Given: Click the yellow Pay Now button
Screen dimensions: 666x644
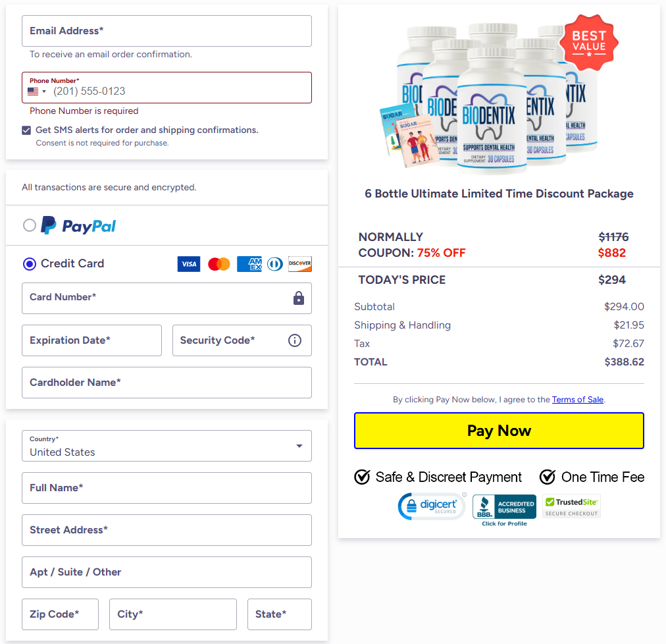Looking at the screenshot, I should [499, 431].
